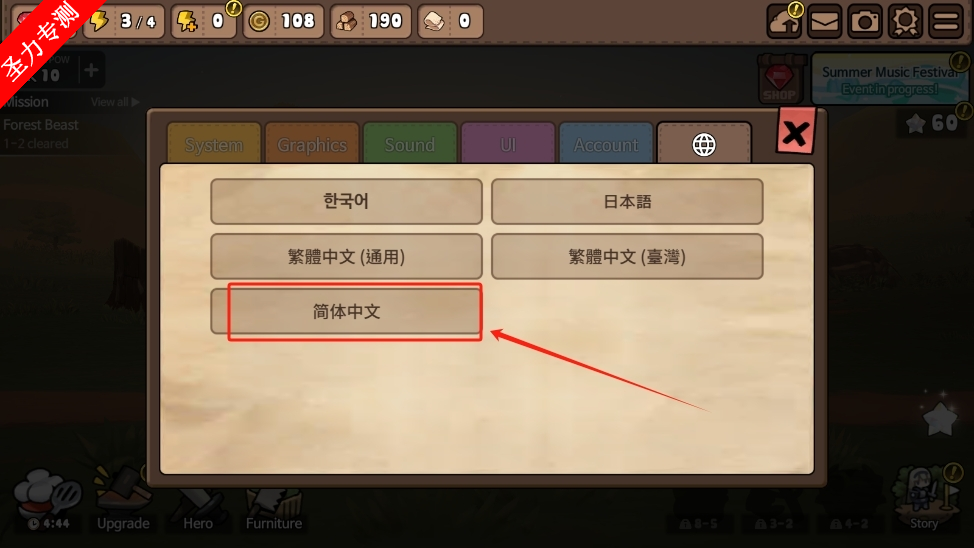The height and width of the screenshot is (548, 974).
Task: Open the ruby SHOP icon
Action: (x=779, y=81)
